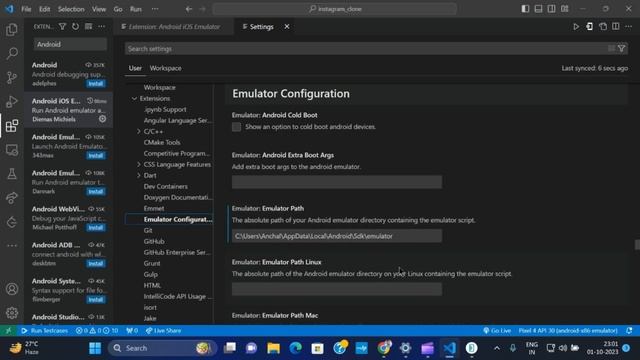The height and width of the screenshot is (360, 640).
Task: Select Emulator Configuration in settings tree
Action: (178, 219)
